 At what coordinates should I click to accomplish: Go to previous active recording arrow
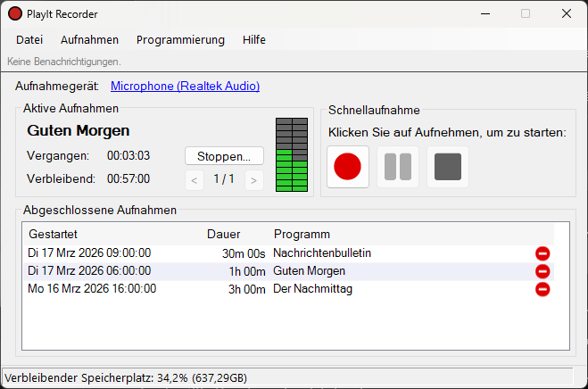(x=195, y=180)
